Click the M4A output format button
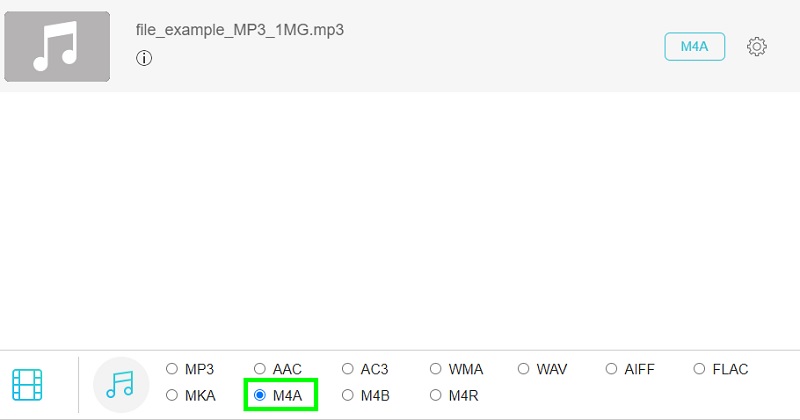The height and width of the screenshot is (420, 800). coord(695,46)
